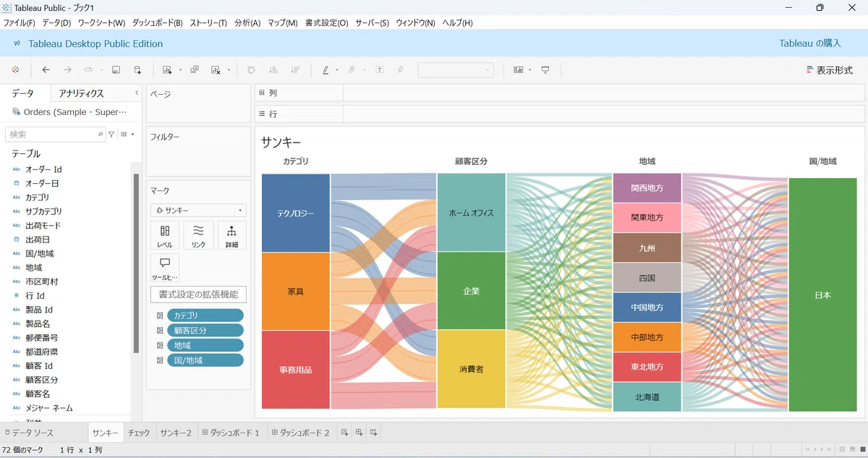Click the new dashboard icon by sheet tabs
868x458 pixels.
pyautogui.click(x=359, y=433)
